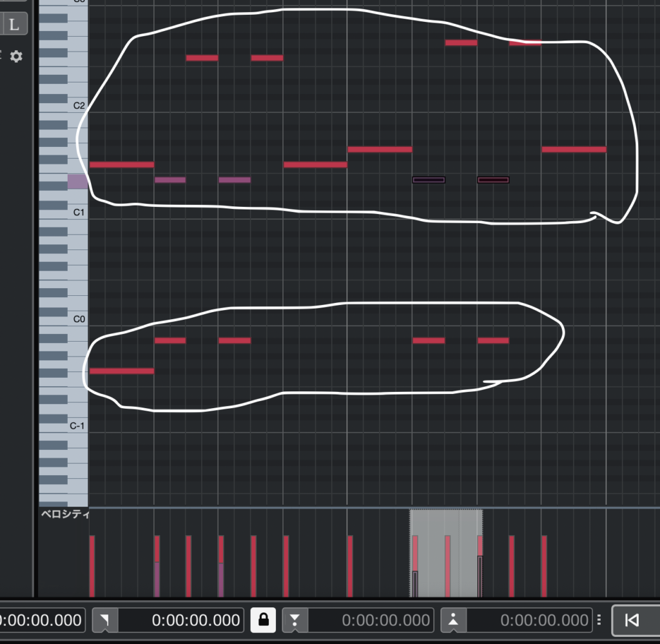
Task: Click the first velocity bar in velocity lane
Action: (92, 565)
